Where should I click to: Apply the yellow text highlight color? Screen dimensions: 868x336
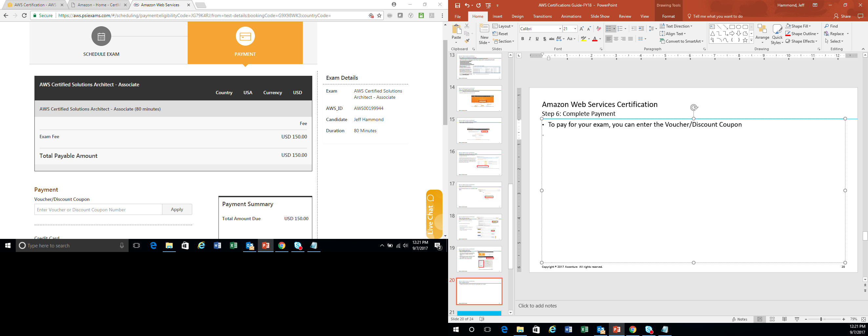point(584,39)
